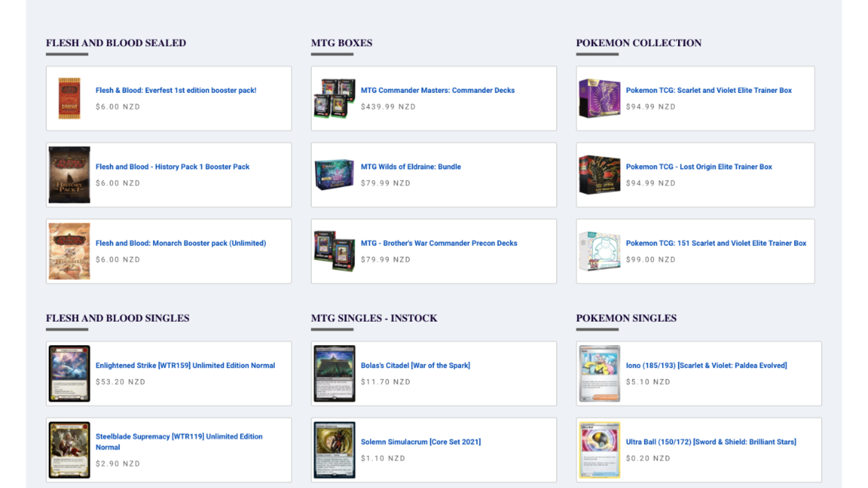868x488 pixels.
Task: Open Pokemon TCG Lost Origin Elite Trainer Box link
Action: 699,167
